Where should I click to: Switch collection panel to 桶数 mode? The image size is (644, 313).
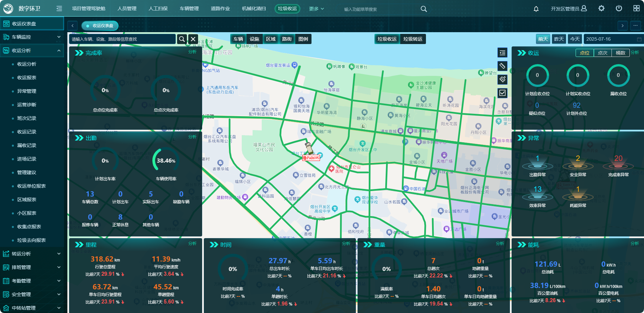(x=620, y=53)
